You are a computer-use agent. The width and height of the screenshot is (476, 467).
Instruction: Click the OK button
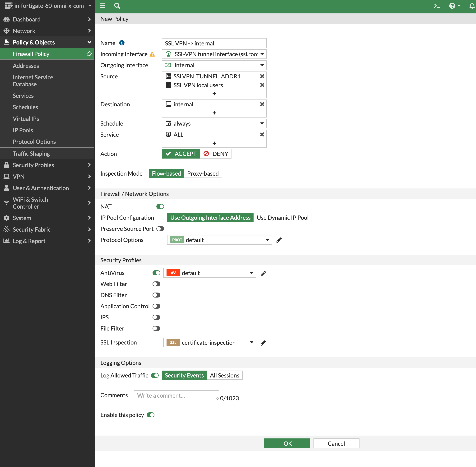(287, 443)
